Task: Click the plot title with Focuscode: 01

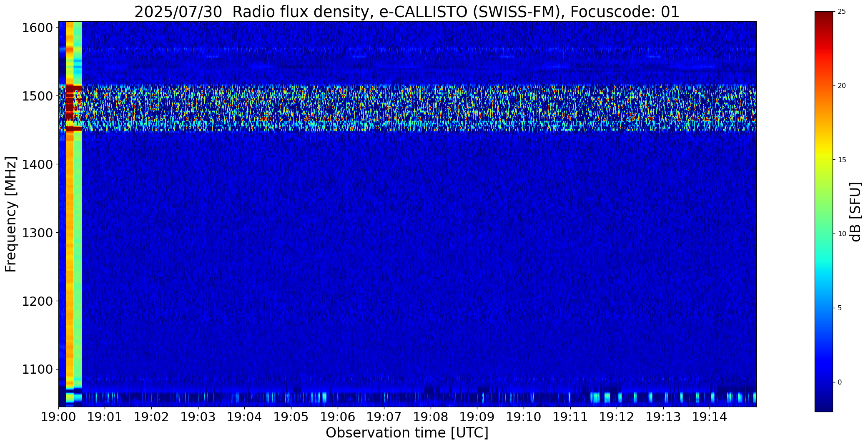Action: pos(407,12)
